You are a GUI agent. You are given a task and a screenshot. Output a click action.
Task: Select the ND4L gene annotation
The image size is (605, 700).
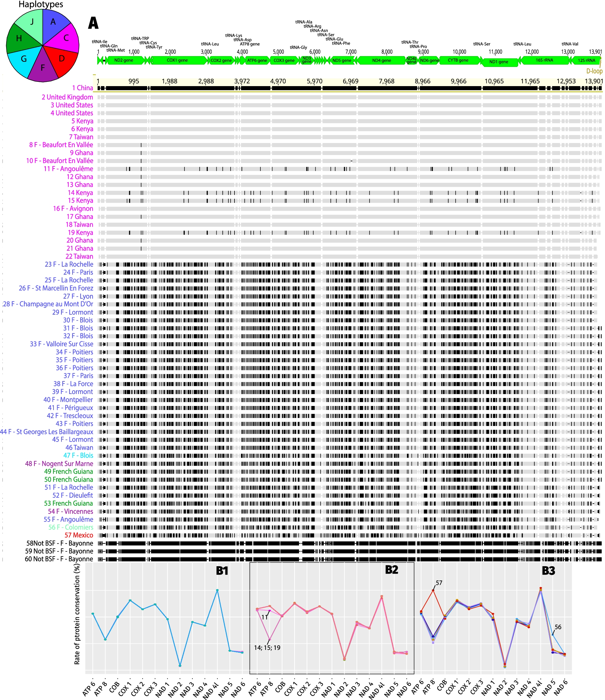tap(411, 61)
